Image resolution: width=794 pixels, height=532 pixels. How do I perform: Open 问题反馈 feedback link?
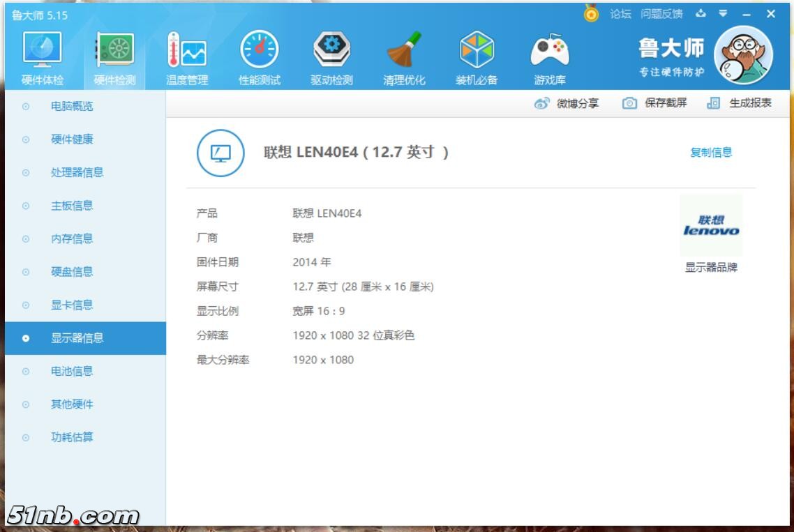pyautogui.click(x=661, y=14)
